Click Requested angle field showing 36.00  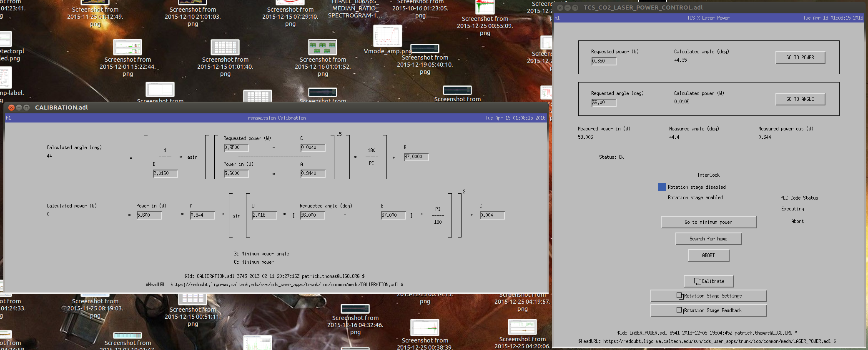[x=604, y=102]
